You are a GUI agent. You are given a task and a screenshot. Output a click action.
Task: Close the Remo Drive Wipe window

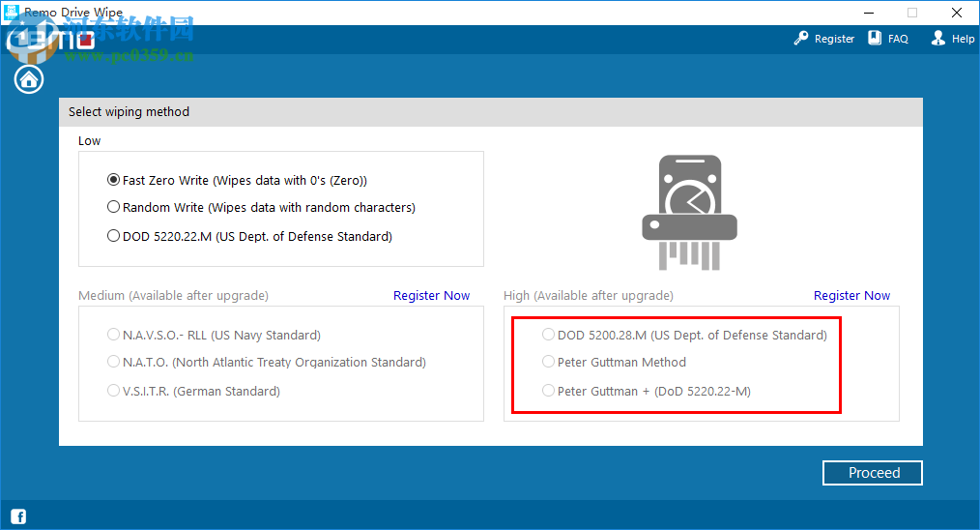(x=956, y=13)
